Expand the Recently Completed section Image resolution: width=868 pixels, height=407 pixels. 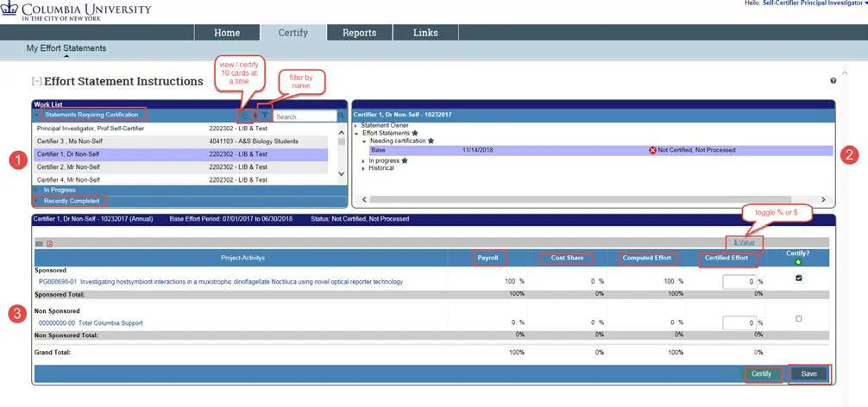coord(37,201)
